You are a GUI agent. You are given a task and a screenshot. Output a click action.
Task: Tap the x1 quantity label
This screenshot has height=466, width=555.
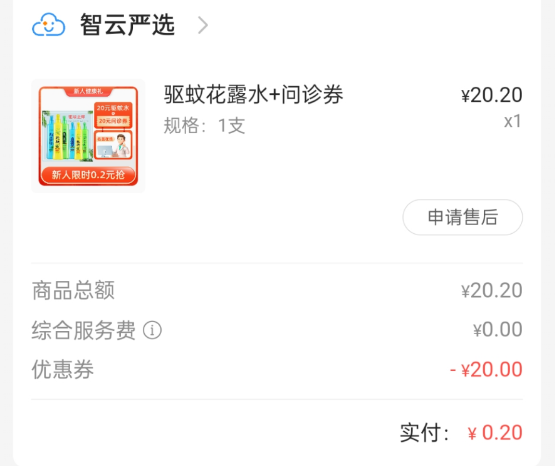coord(513,121)
